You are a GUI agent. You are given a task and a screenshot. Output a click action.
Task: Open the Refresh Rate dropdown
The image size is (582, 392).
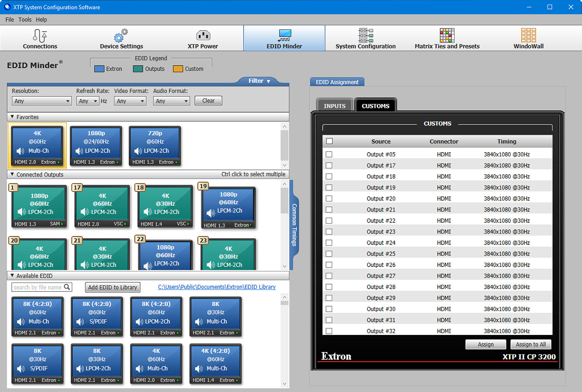coord(87,101)
